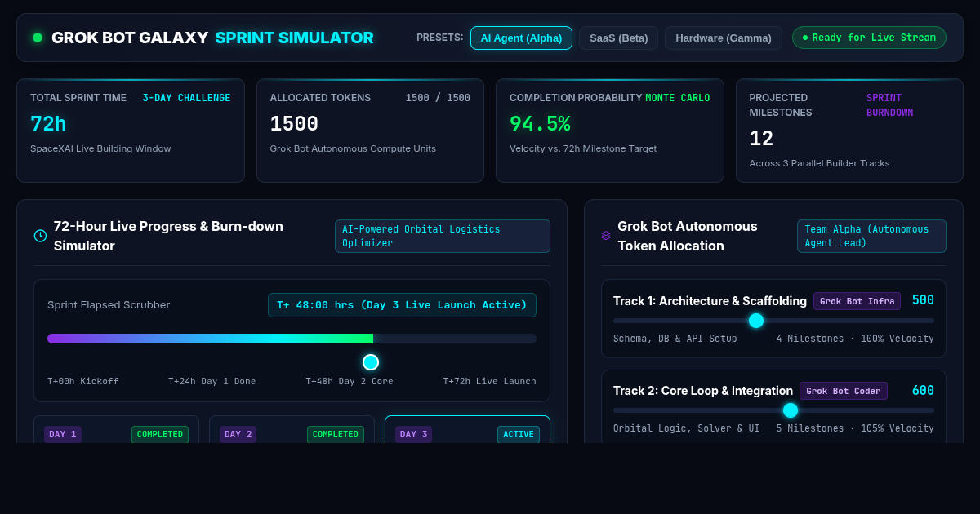The height and width of the screenshot is (514, 980).
Task: Click the Track 1: Architecture & Scaffolding title
Action: pyautogui.click(x=710, y=301)
